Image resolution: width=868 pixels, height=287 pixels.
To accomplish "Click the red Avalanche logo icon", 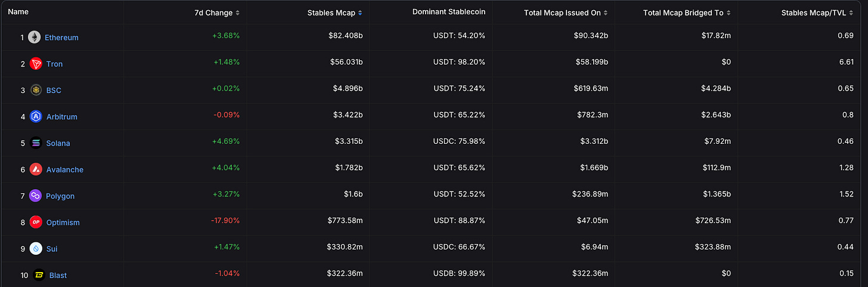I will (x=36, y=169).
